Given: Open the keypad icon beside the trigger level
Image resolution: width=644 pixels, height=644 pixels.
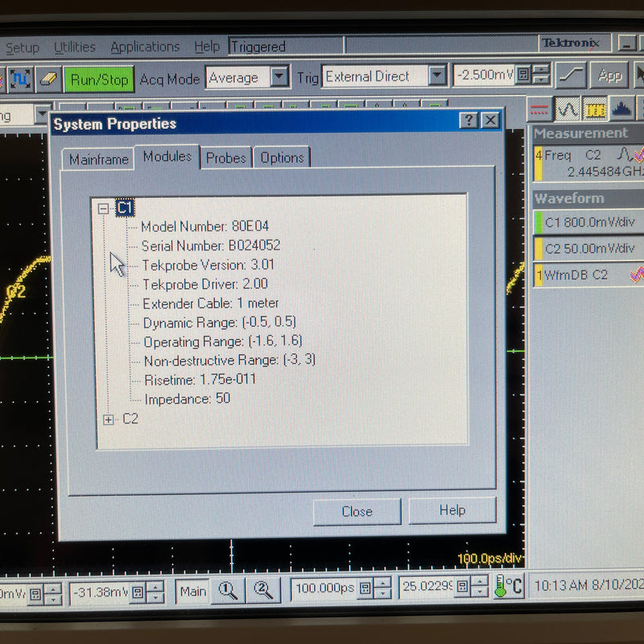Looking at the screenshot, I should click(522, 75).
